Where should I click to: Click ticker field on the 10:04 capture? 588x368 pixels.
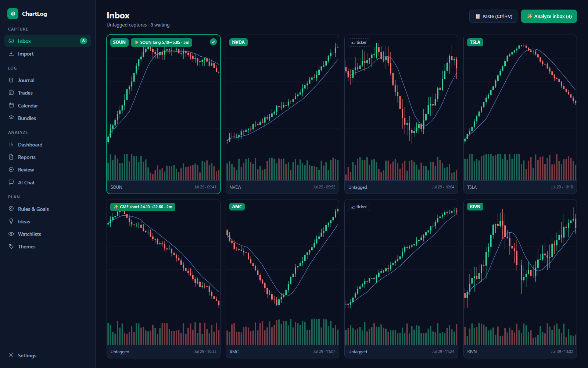point(359,42)
